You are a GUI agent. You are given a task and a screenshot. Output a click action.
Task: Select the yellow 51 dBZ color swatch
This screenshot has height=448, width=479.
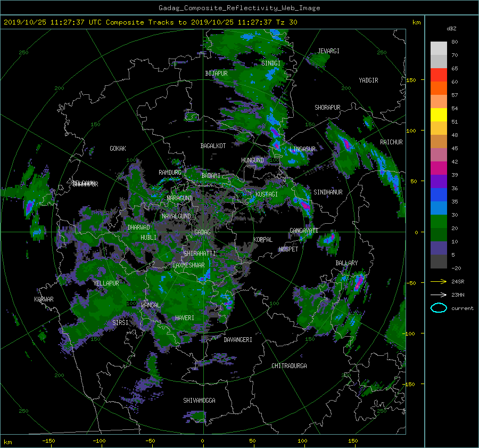439,115
